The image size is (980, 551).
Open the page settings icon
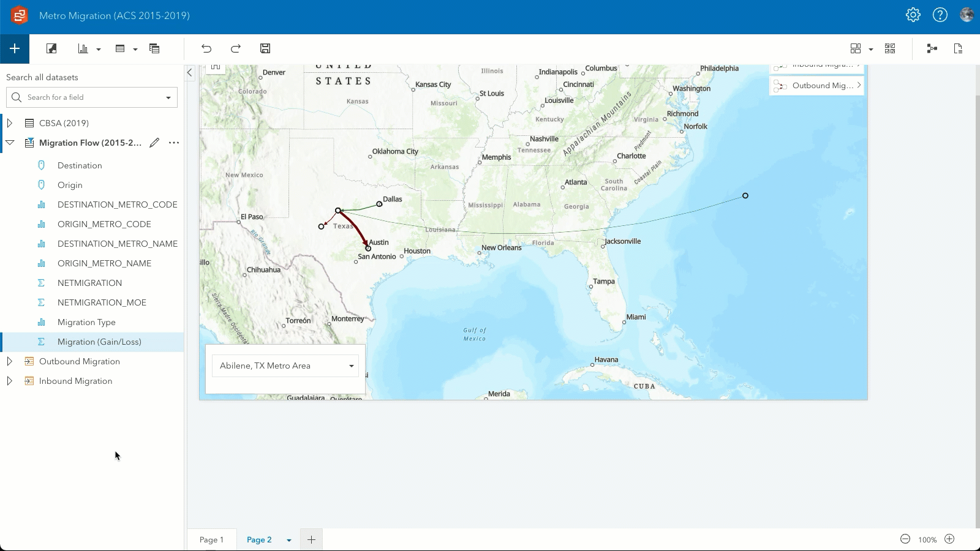[x=959, y=49]
